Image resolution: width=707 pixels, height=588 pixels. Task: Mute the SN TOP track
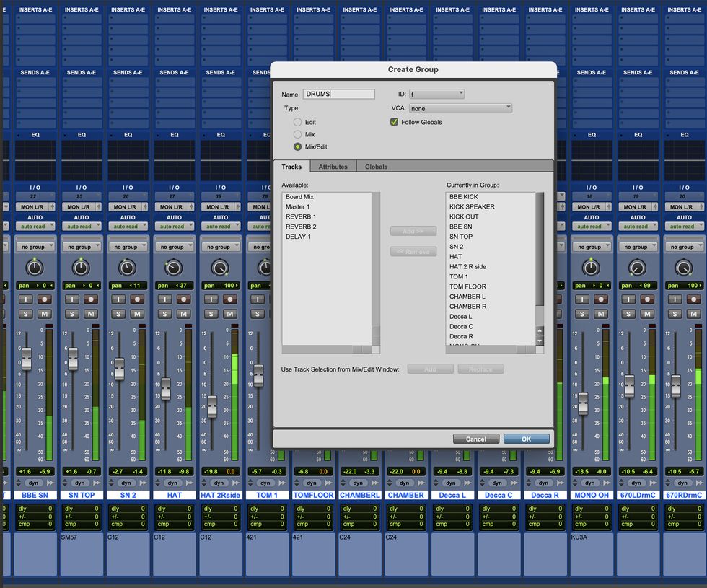click(x=91, y=314)
